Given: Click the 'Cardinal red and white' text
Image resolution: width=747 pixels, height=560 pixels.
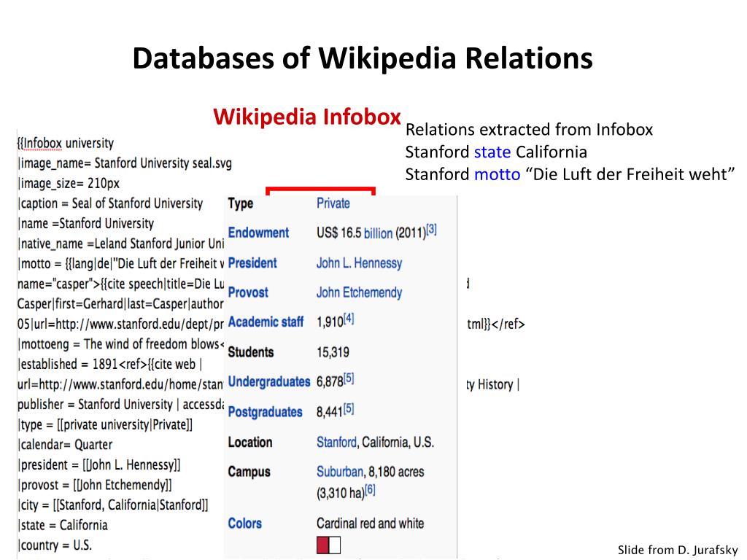Looking at the screenshot, I should pyautogui.click(x=370, y=524).
